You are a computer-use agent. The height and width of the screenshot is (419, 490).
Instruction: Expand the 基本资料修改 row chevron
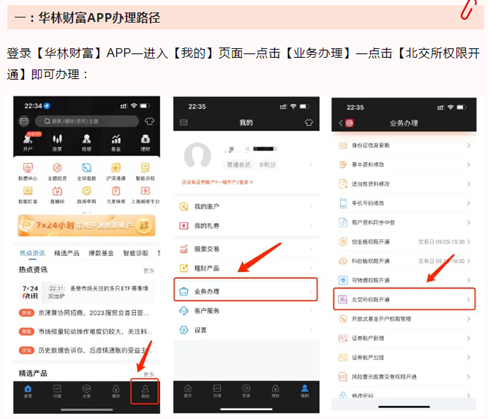click(x=468, y=165)
